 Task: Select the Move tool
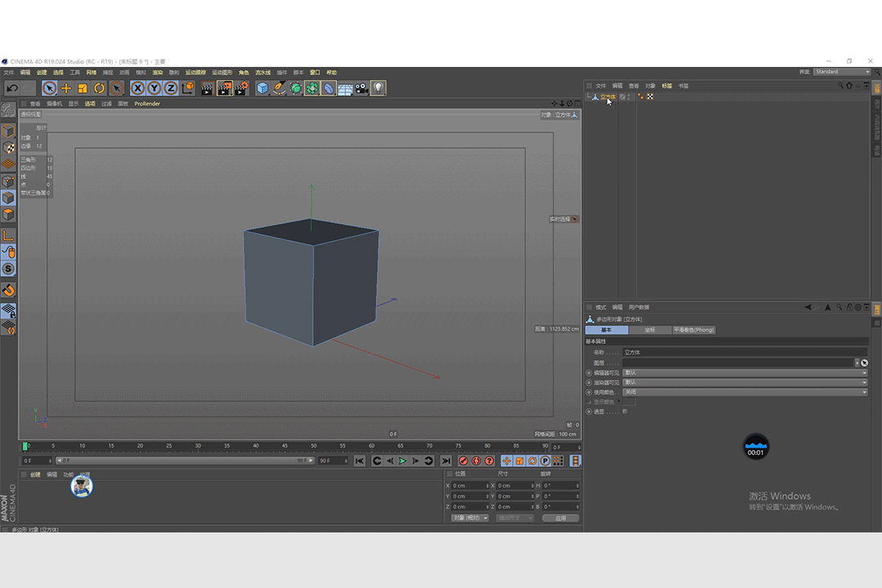click(66, 88)
